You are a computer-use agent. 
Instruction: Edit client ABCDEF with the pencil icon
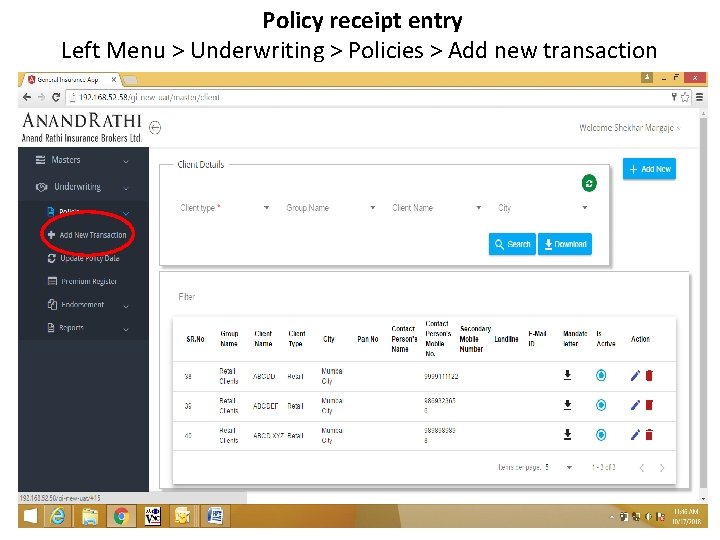pos(635,405)
